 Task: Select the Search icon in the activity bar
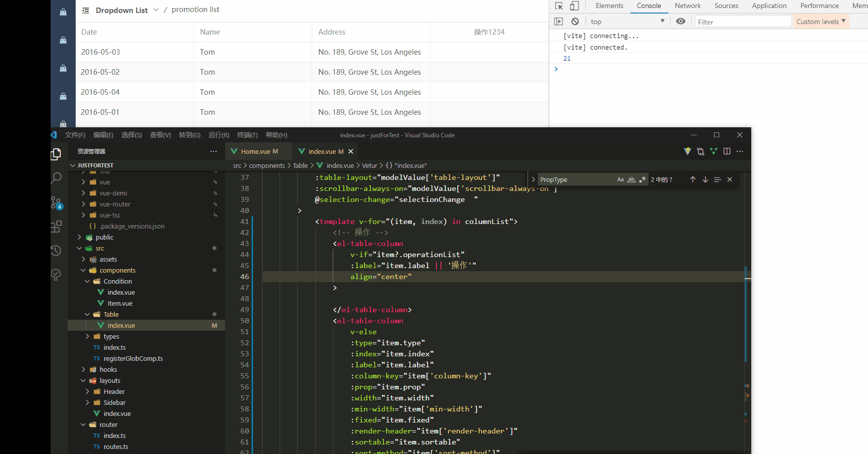(56, 178)
